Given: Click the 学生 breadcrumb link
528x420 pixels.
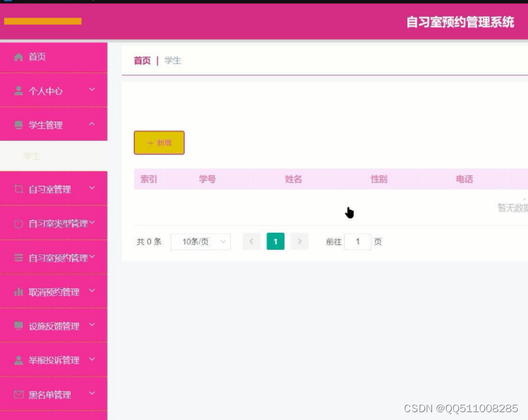Looking at the screenshot, I should pos(173,60).
